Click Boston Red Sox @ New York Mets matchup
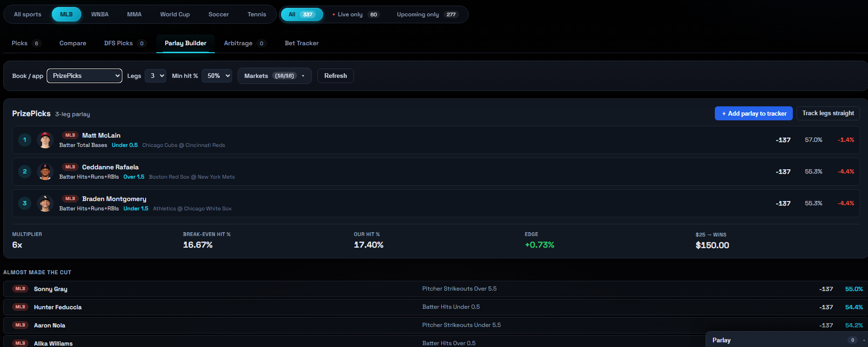868x347 pixels. (x=192, y=177)
